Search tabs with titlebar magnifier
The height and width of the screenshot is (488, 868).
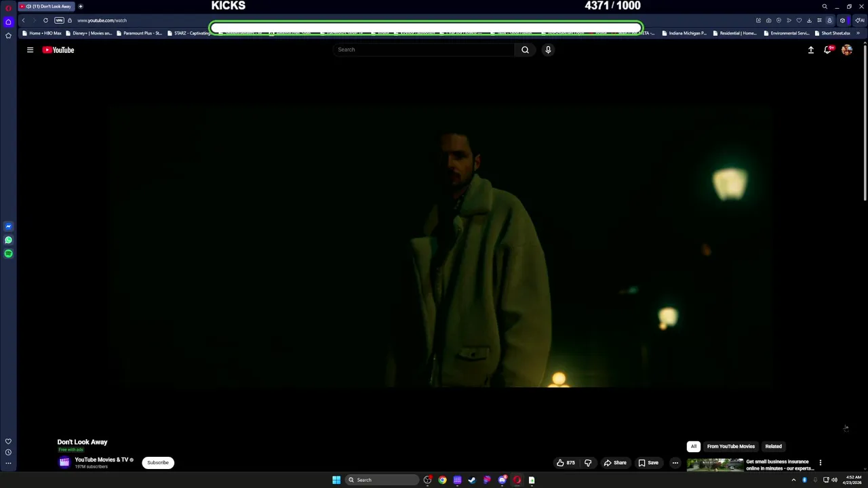tap(825, 6)
